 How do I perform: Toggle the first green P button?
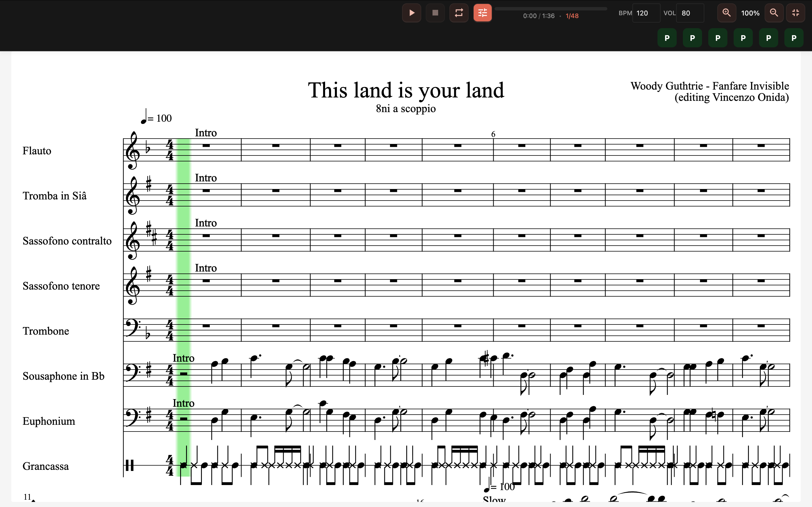(667, 38)
